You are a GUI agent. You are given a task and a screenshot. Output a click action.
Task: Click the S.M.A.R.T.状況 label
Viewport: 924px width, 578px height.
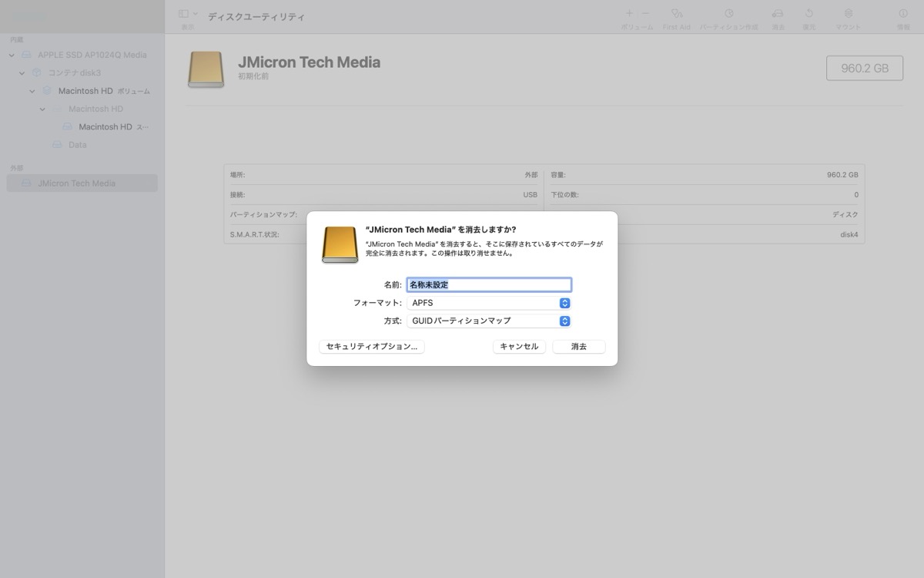point(254,234)
